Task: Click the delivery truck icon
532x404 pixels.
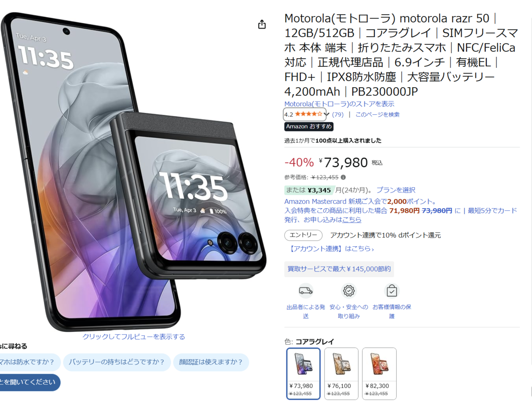Action: pos(305,291)
